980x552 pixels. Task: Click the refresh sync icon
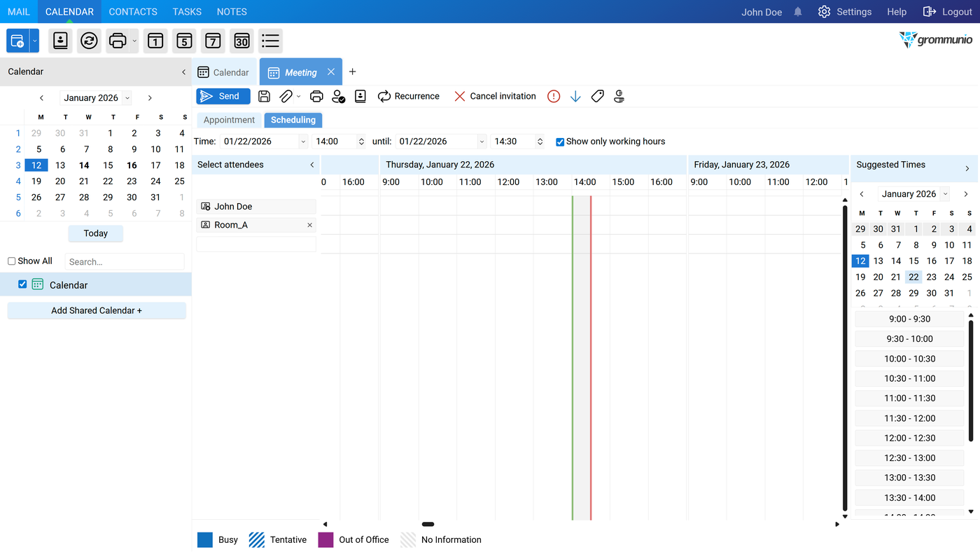(x=89, y=41)
